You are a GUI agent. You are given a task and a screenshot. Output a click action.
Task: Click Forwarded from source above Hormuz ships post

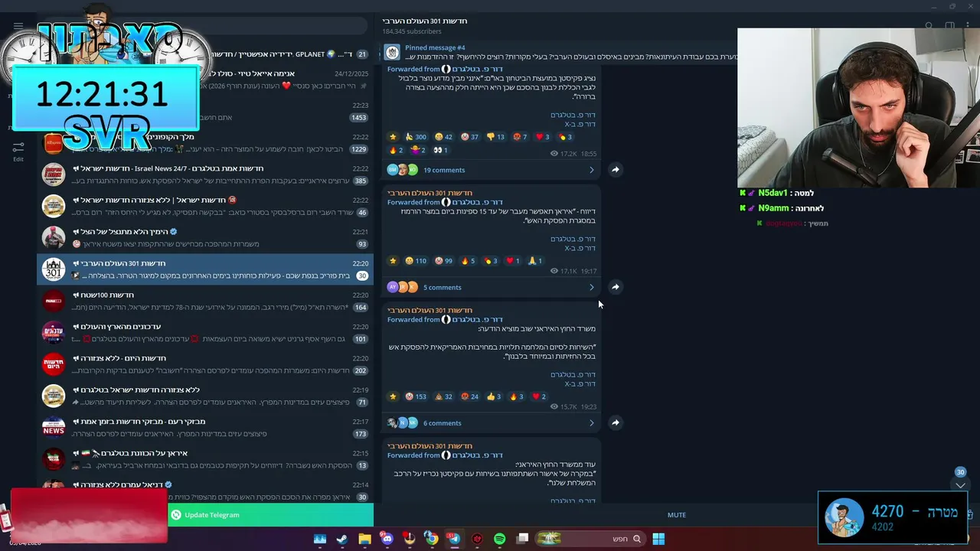point(445,202)
